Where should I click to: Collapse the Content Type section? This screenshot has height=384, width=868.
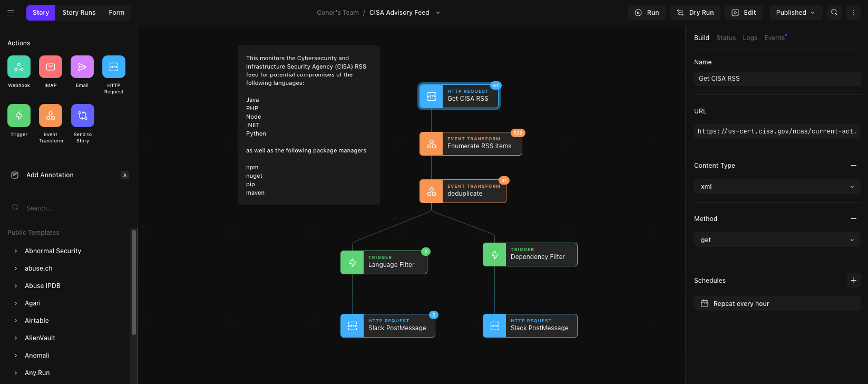(x=854, y=165)
